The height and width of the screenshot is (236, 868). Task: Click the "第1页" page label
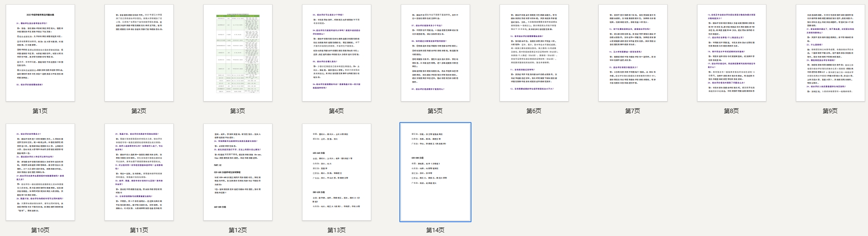tap(40, 111)
